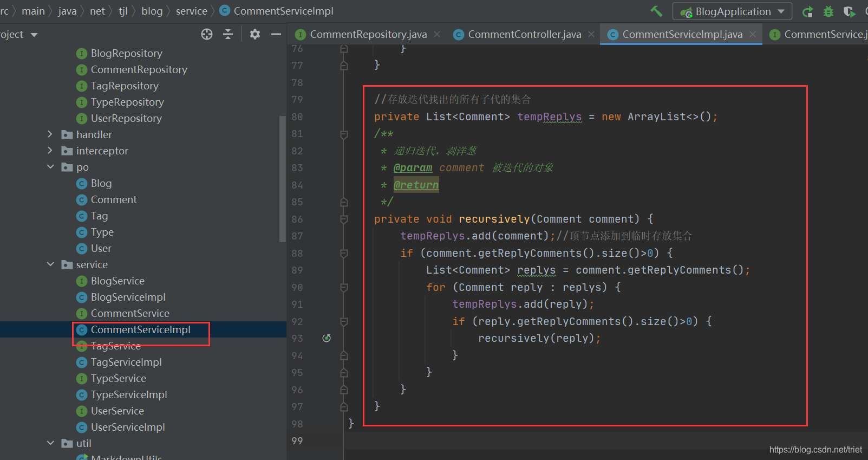Click the Debug bug icon
This screenshot has height=460, width=868.
click(x=828, y=11)
